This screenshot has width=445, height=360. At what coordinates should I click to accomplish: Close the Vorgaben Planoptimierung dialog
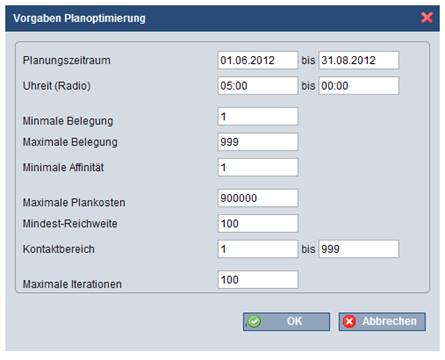click(427, 17)
